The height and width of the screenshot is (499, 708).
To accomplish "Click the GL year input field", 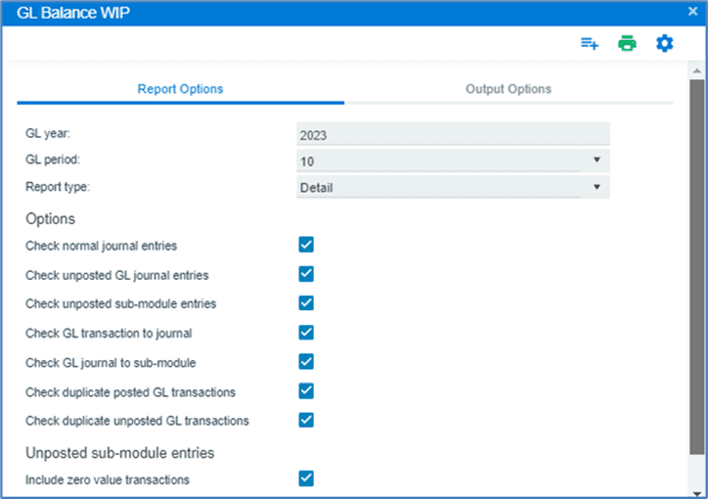I will 452,134.
